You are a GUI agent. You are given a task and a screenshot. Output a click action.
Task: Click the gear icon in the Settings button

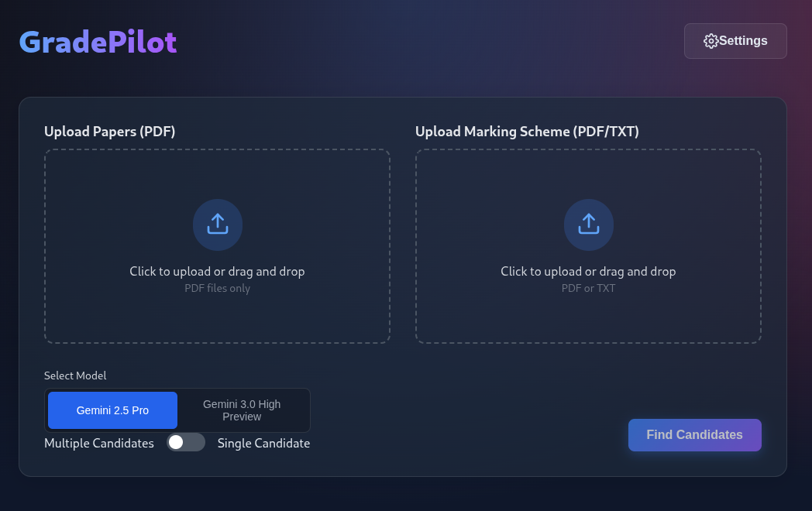(x=710, y=41)
